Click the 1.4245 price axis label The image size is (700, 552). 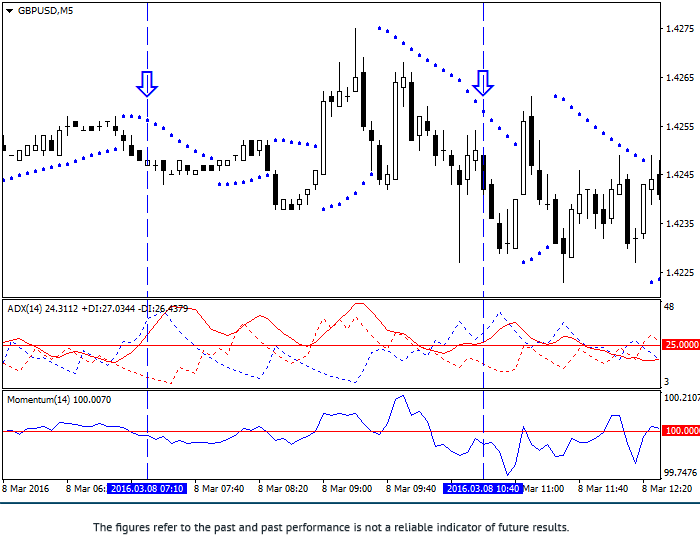tap(680, 175)
